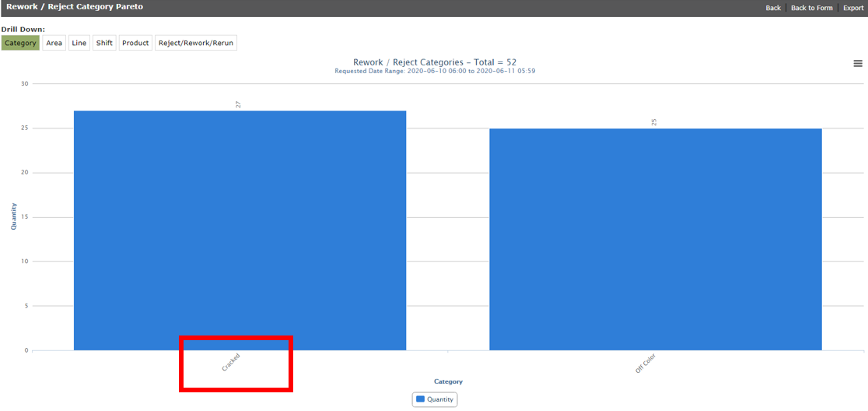The width and height of the screenshot is (868, 411).
Task: Click the Off Color axis label
Action: [644, 363]
